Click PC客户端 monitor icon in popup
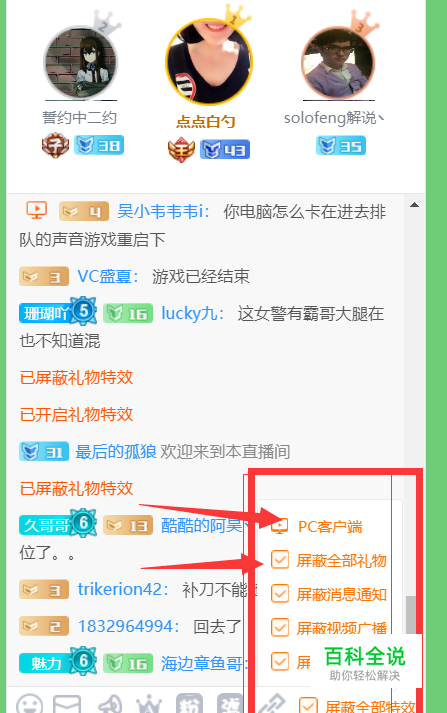Viewport: 447px width, 713px height. tap(280, 526)
